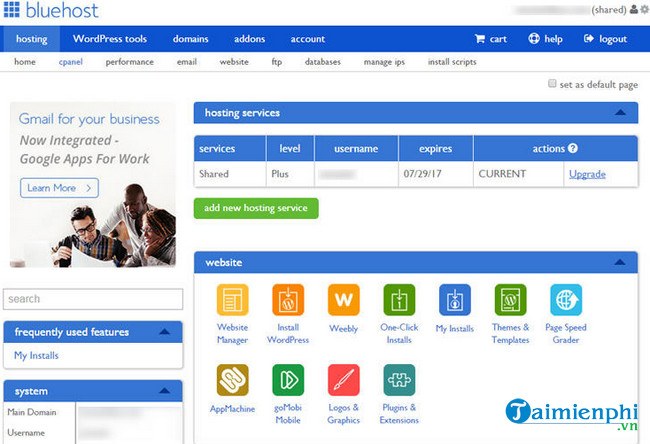
Task: Open the account tab
Action: coord(308,39)
